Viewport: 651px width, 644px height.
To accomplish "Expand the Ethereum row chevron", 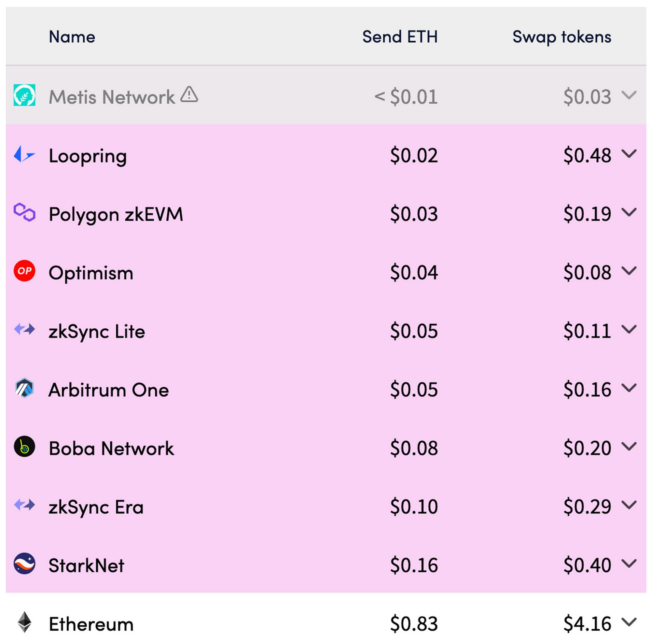I will [629, 622].
